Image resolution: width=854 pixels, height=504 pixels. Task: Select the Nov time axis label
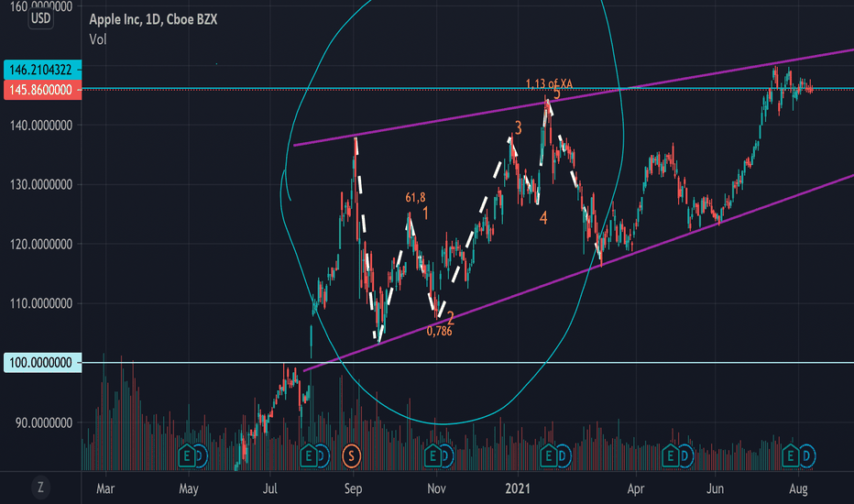click(436, 488)
